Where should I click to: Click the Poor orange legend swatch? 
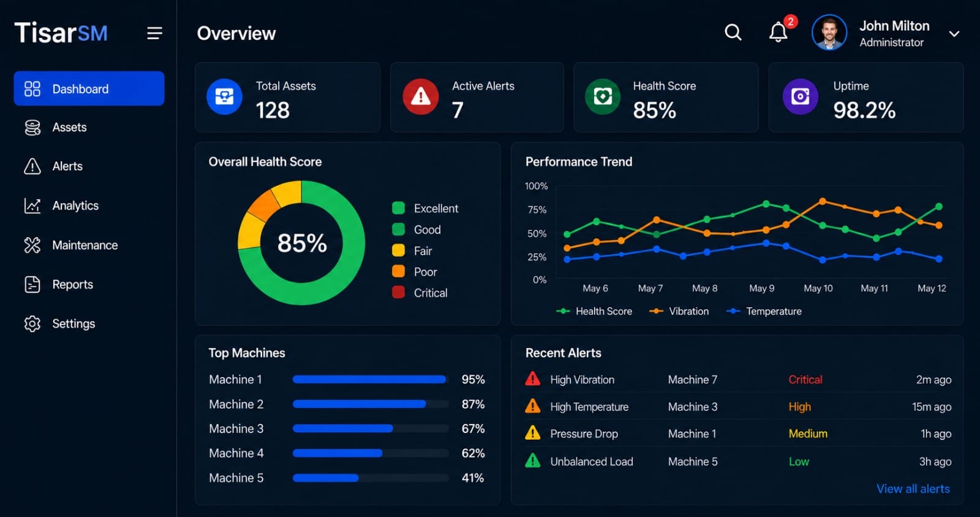[398, 271]
